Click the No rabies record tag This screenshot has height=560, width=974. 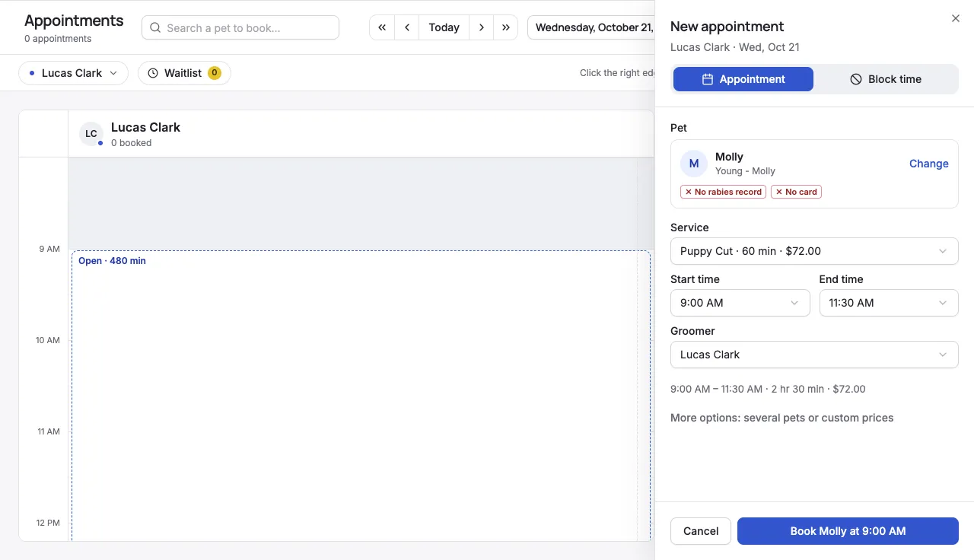pos(724,192)
